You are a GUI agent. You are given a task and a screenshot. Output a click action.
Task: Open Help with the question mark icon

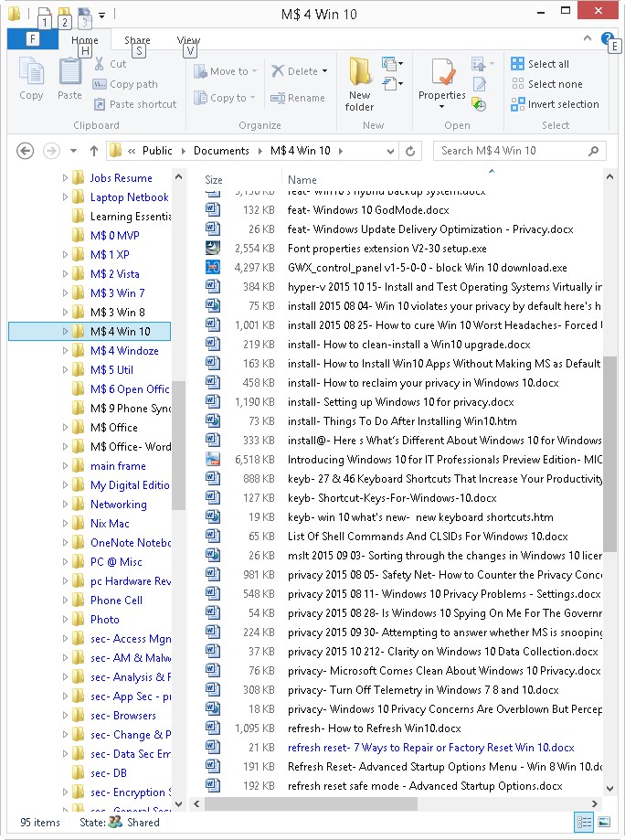(x=607, y=38)
